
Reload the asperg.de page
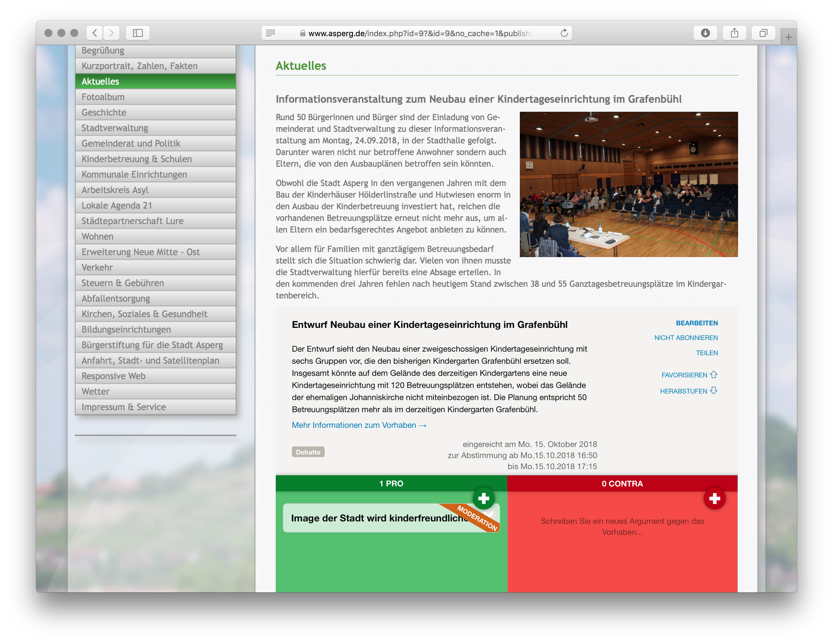tap(563, 33)
